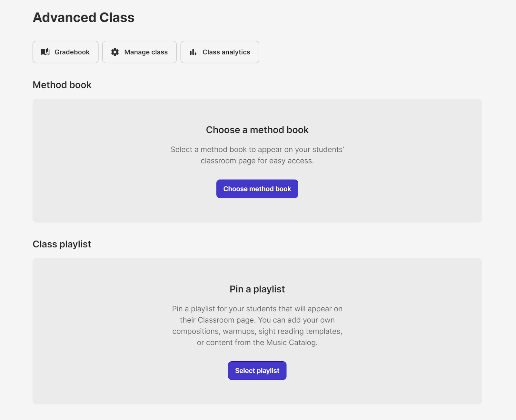
Task: Click the line 'compositions, warmups, sight reading templates,'
Action: coord(257,331)
